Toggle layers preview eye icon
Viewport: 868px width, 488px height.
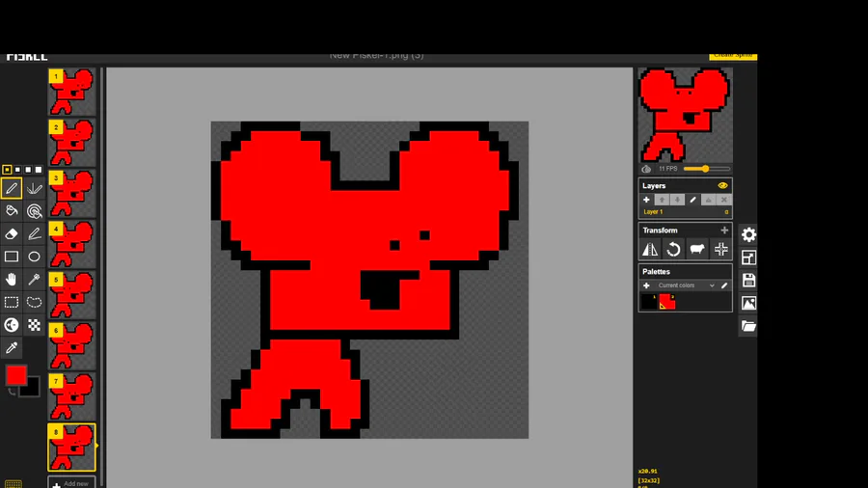[x=722, y=185]
